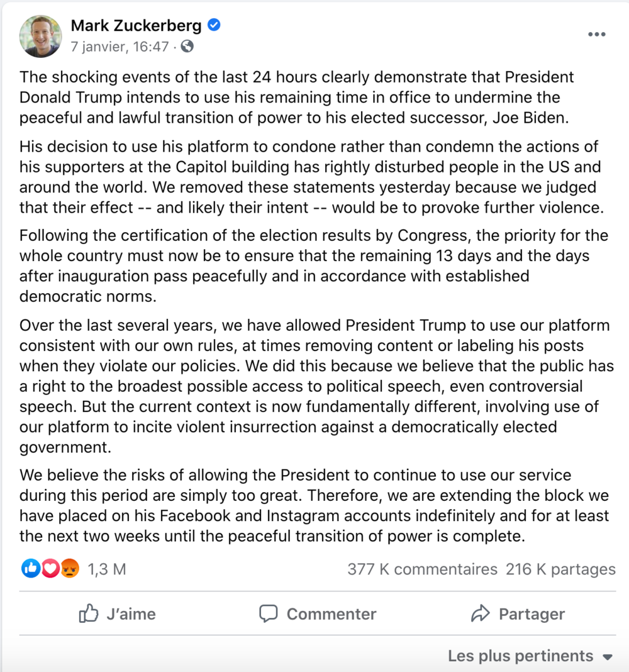
Task: View the 216 K partages list
Action: click(560, 569)
